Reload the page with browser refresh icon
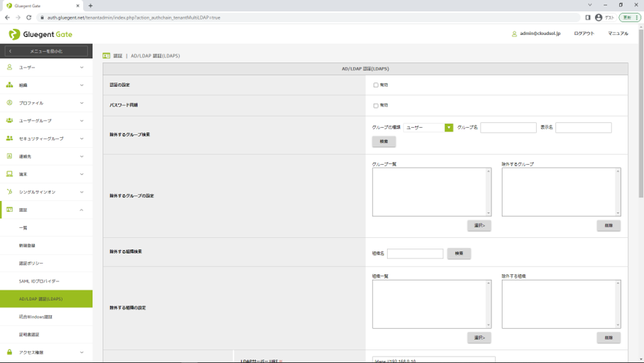This screenshot has width=644, height=363. [x=28, y=17]
